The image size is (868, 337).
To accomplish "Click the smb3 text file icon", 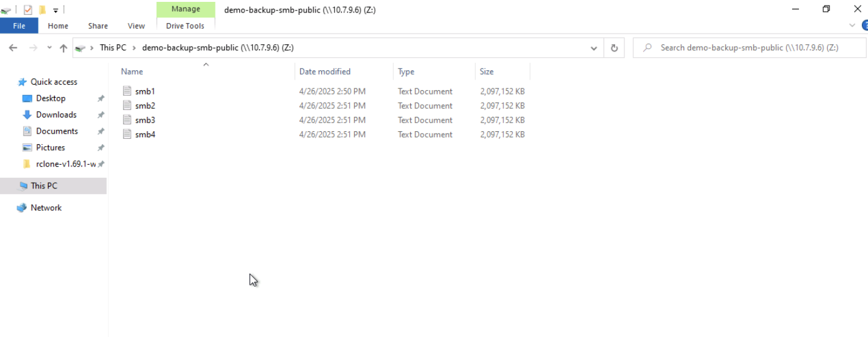I will click(127, 120).
